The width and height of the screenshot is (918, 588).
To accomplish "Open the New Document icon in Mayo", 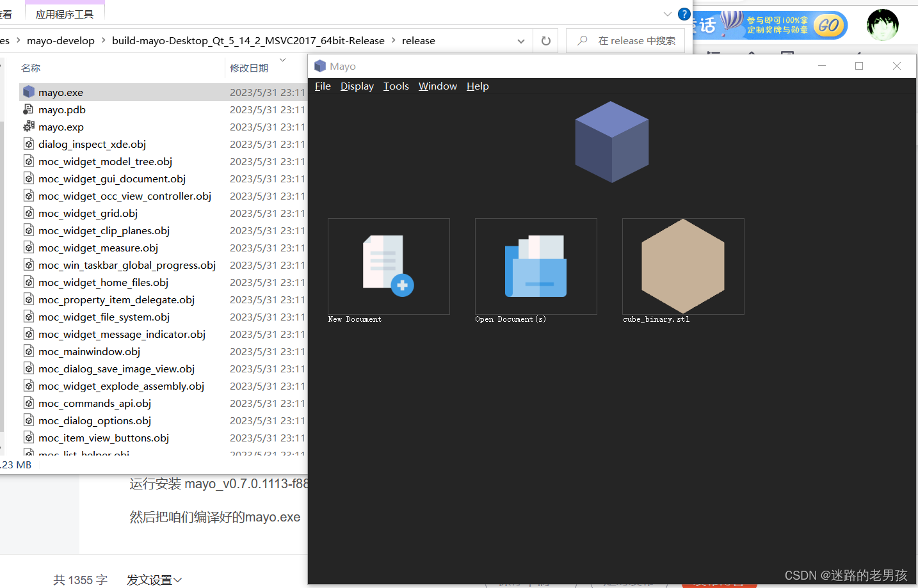I will 389,266.
